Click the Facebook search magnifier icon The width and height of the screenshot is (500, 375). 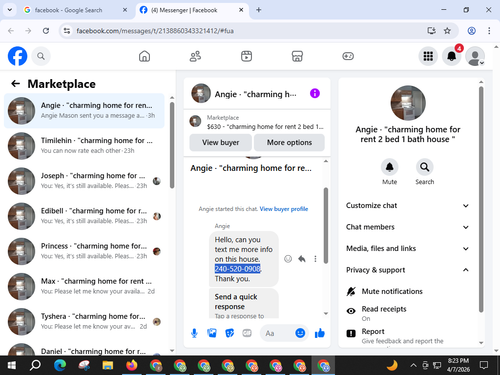41,56
